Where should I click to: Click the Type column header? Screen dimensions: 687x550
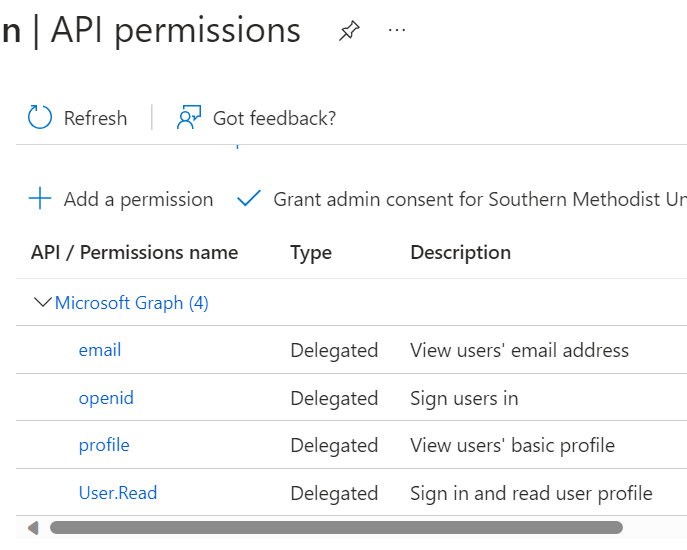click(311, 253)
